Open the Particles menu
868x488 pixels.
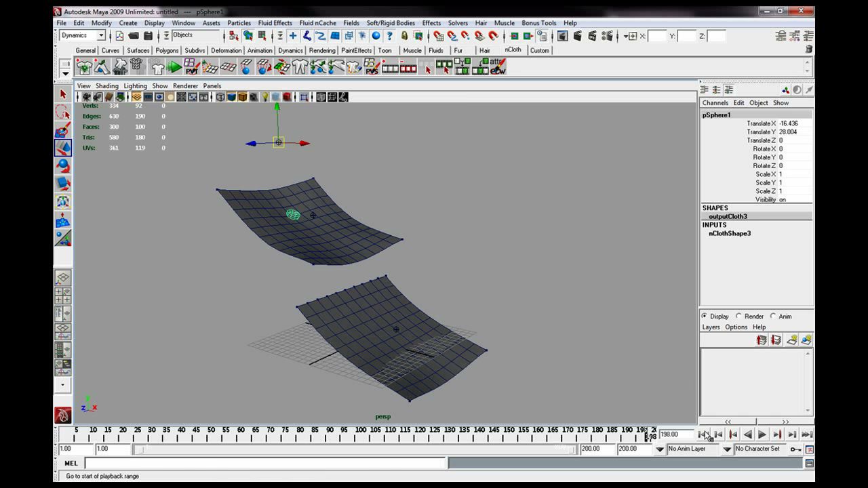pos(239,23)
